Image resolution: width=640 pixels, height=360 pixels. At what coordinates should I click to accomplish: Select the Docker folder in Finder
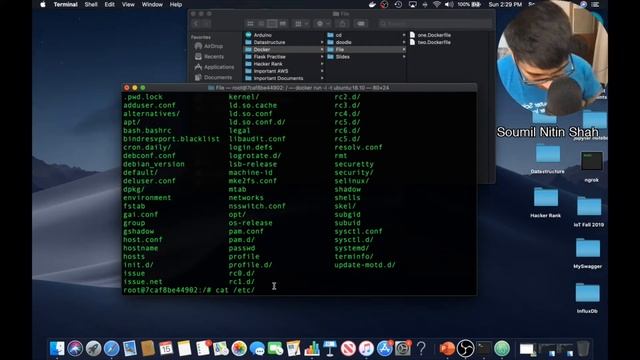pos(284,49)
